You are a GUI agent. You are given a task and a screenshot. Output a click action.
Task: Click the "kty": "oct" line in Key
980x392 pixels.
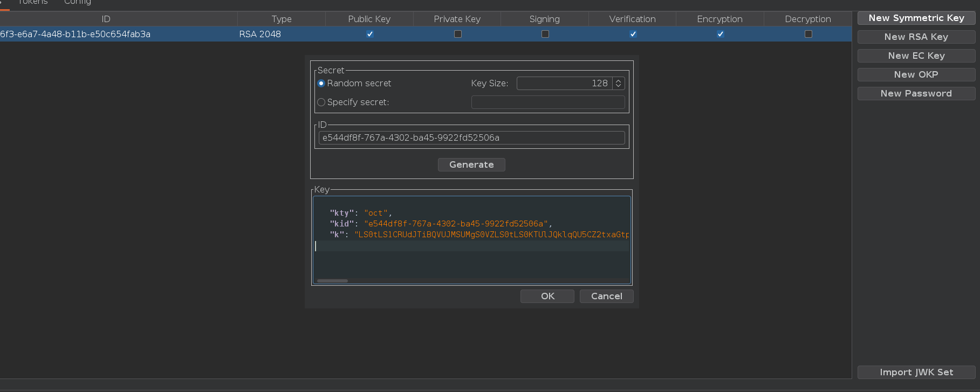(361, 214)
